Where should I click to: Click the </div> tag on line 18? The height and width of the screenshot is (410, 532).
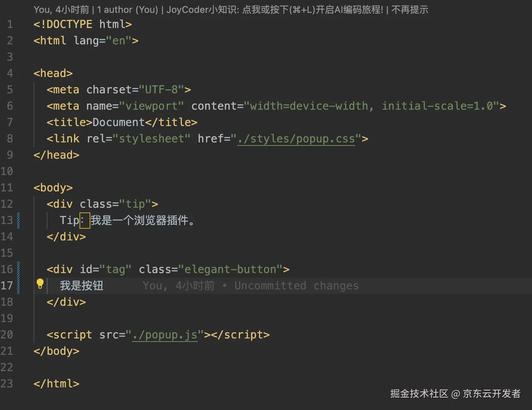[x=66, y=302]
